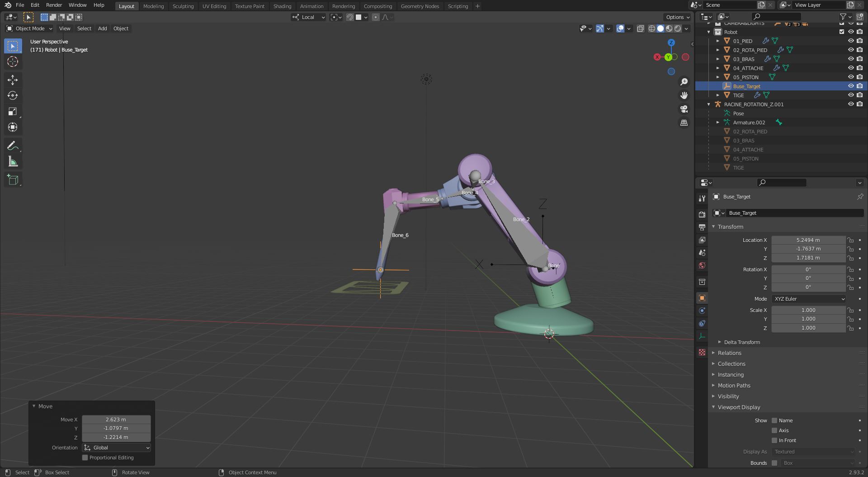
Task: Switch to the Geometry Nodes tab
Action: [420, 6]
